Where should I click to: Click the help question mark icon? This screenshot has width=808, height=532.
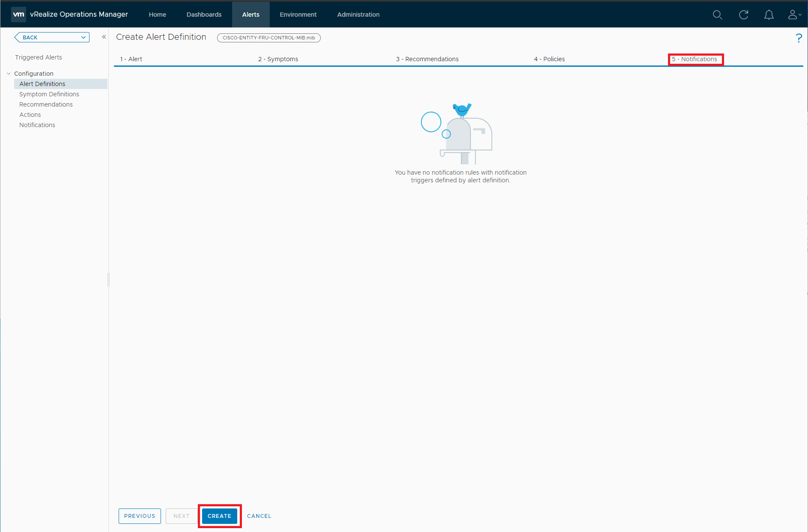pos(799,38)
